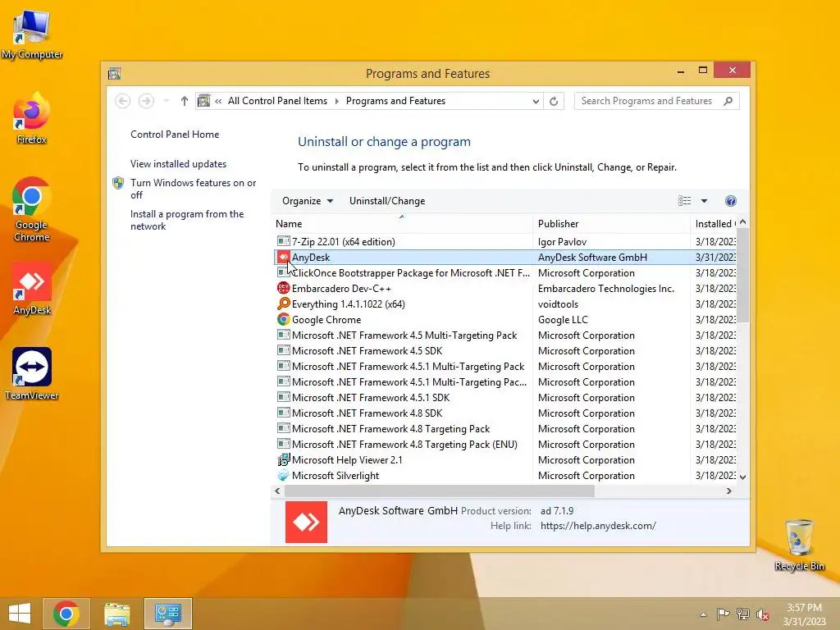This screenshot has height=630, width=840.
Task: Open View installed updates link
Action: click(x=178, y=164)
